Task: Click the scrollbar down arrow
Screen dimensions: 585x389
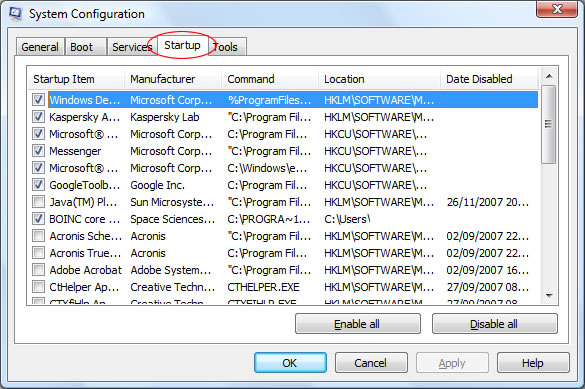Action: pyautogui.click(x=549, y=295)
